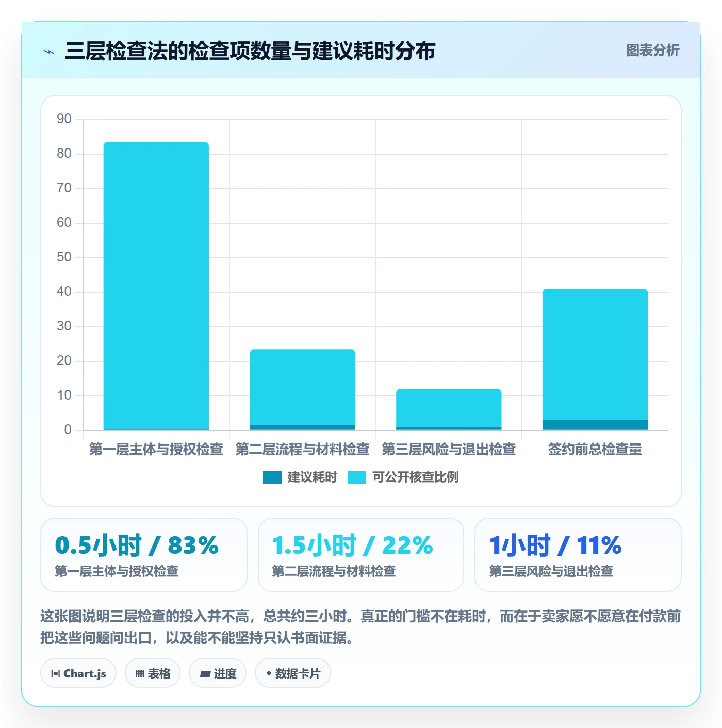This screenshot has width=722, height=728.
Task: Click the y-axis value 90
Action: [64, 119]
